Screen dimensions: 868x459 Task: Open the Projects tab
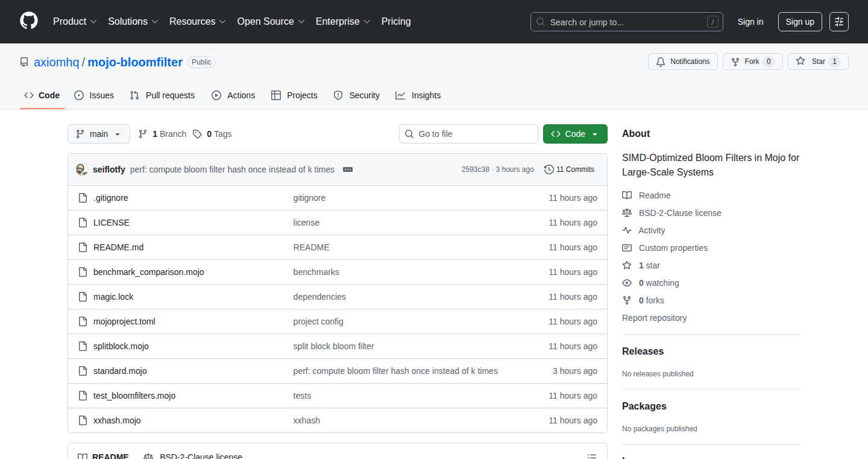point(294,95)
